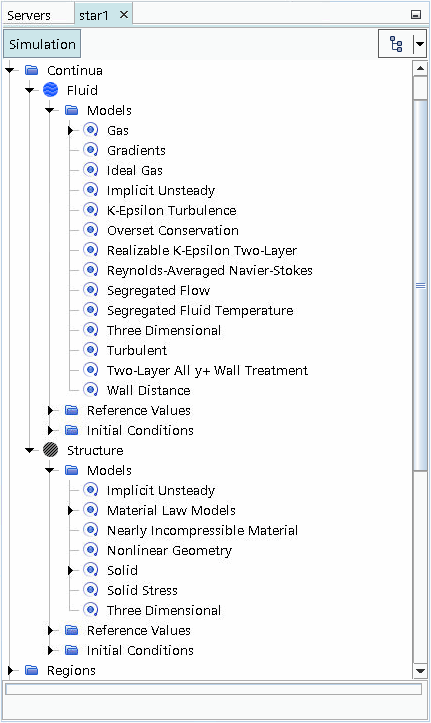Expand the Material Law Models node
The width and height of the screenshot is (431, 723).
tap(71, 510)
